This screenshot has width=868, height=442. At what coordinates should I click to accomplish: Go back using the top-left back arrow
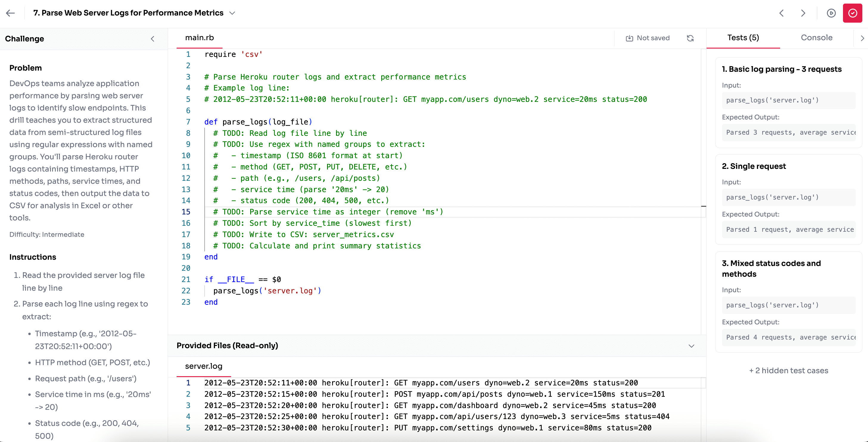click(10, 13)
